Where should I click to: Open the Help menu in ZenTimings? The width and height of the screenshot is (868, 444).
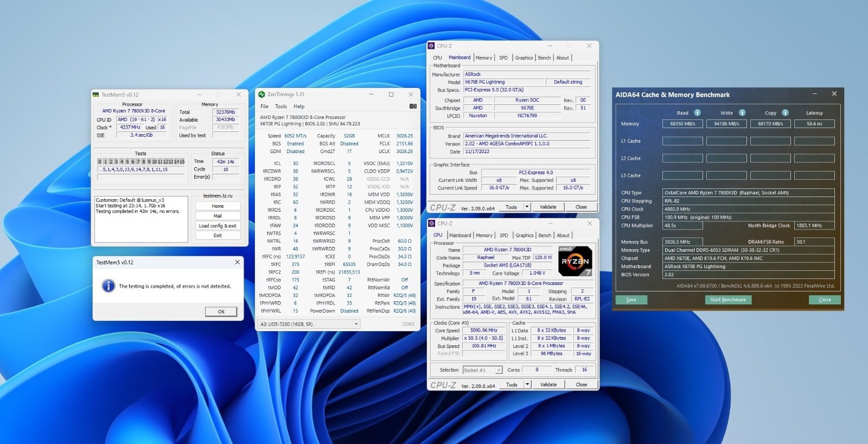299,106
